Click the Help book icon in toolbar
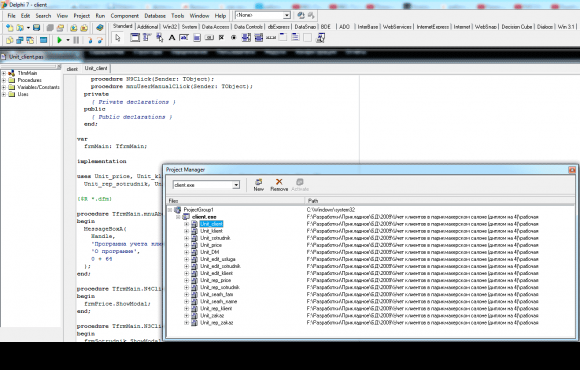The width and height of the screenshot is (580, 370). click(99, 28)
